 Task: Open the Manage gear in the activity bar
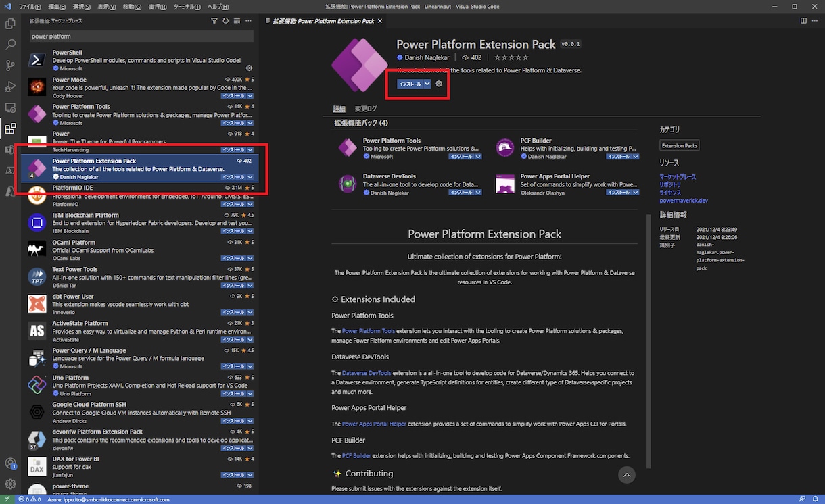[10, 484]
